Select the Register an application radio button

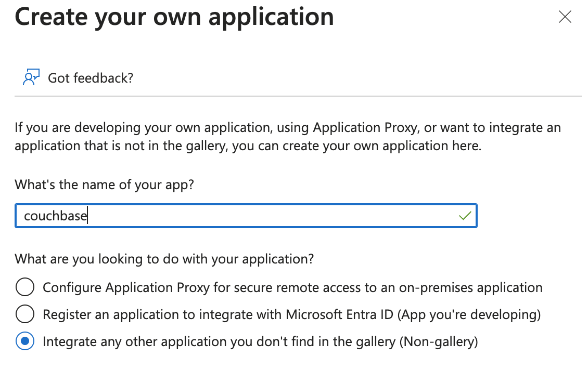[x=25, y=314]
